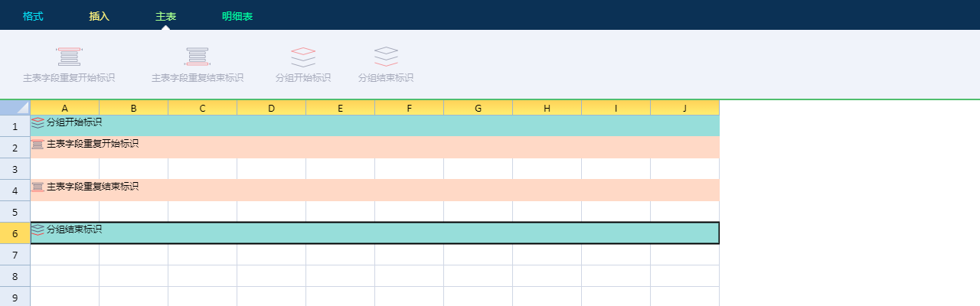Switch to the 插入 tab
The image size is (980, 306).
click(100, 16)
